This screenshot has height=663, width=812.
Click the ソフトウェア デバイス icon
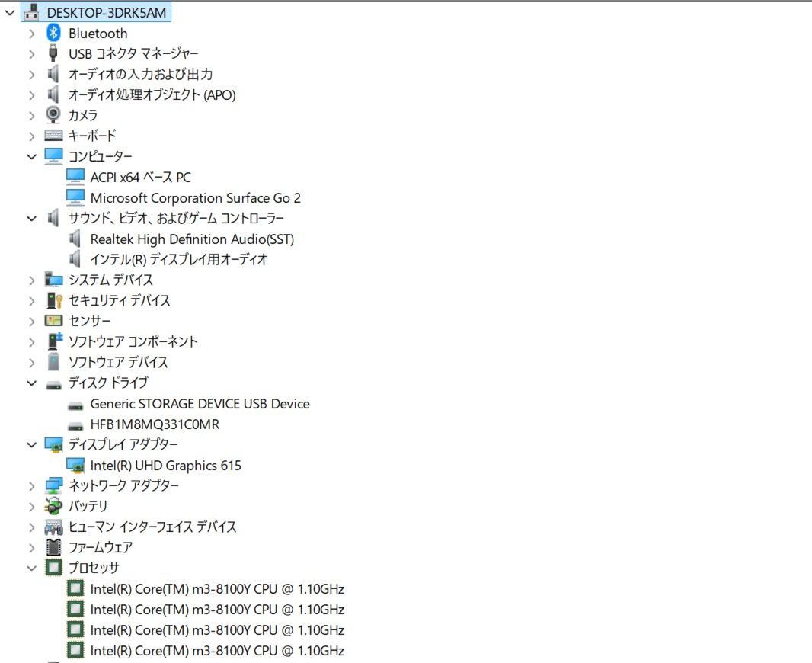pos(53,361)
